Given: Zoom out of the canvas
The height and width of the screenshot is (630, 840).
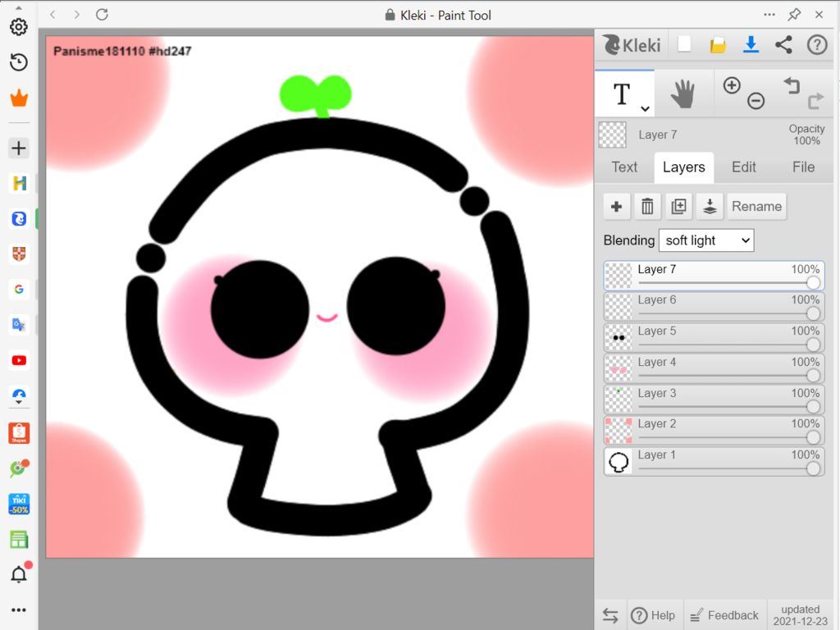Looking at the screenshot, I should point(756,100).
